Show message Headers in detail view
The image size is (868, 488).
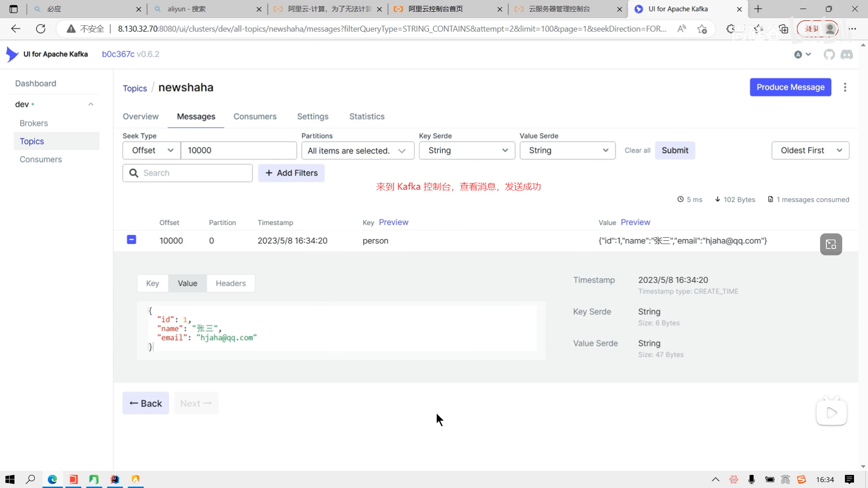tap(231, 283)
